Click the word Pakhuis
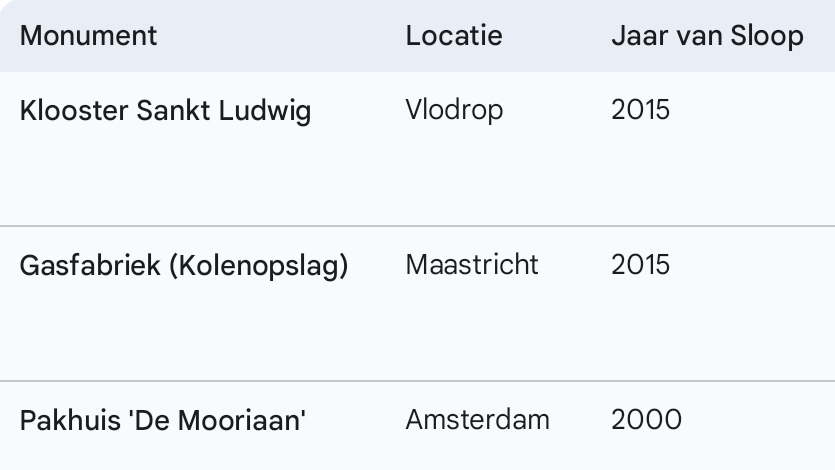The height and width of the screenshot is (470, 835). pyautogui.click(x=63, y=421)
